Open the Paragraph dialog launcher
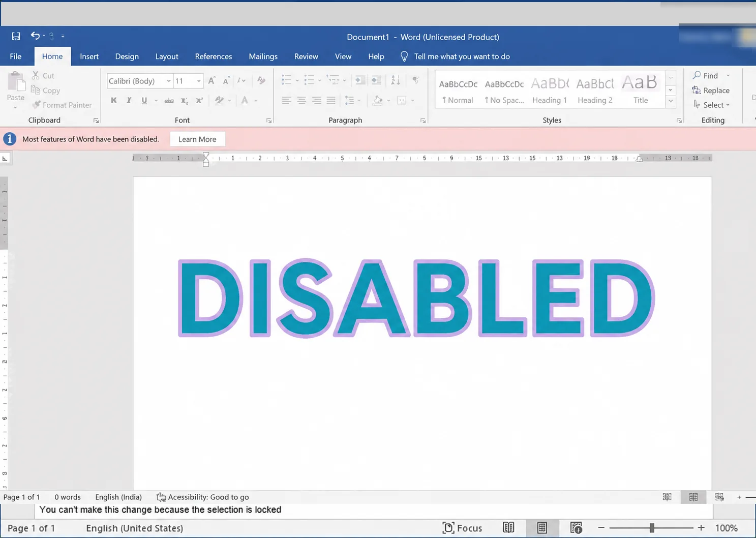The height and width of the screenshot is (538, 756). [423, 121]
